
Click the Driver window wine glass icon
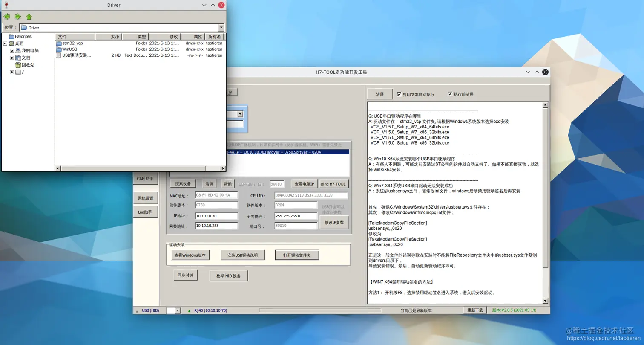click(x=6, y=5)
